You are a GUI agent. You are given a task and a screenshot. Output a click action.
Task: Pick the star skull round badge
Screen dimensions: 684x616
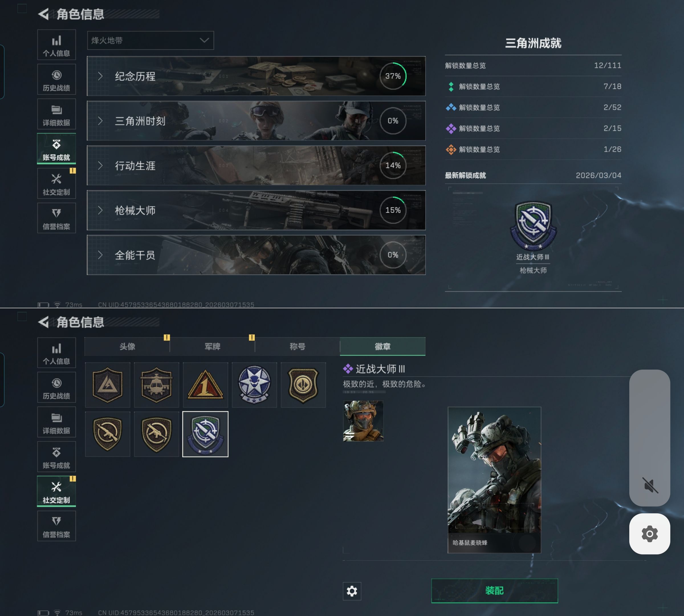(x=255, y=385)
